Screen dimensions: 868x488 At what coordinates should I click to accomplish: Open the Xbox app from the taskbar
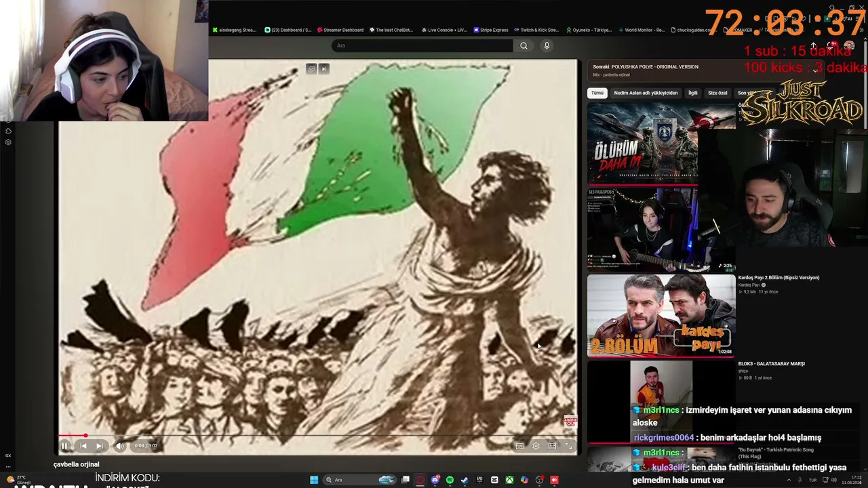point(509,480)
